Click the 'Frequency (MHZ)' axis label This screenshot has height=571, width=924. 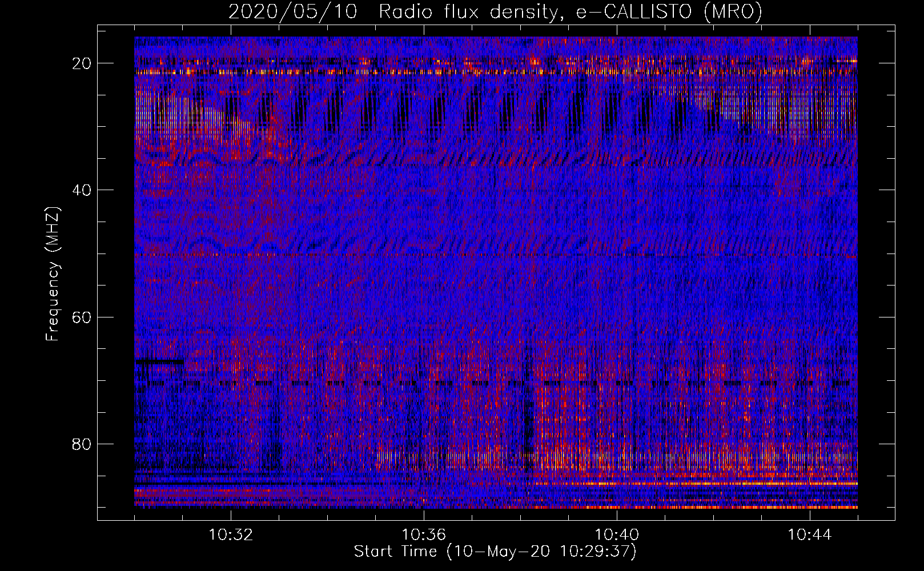click(52, 274)
